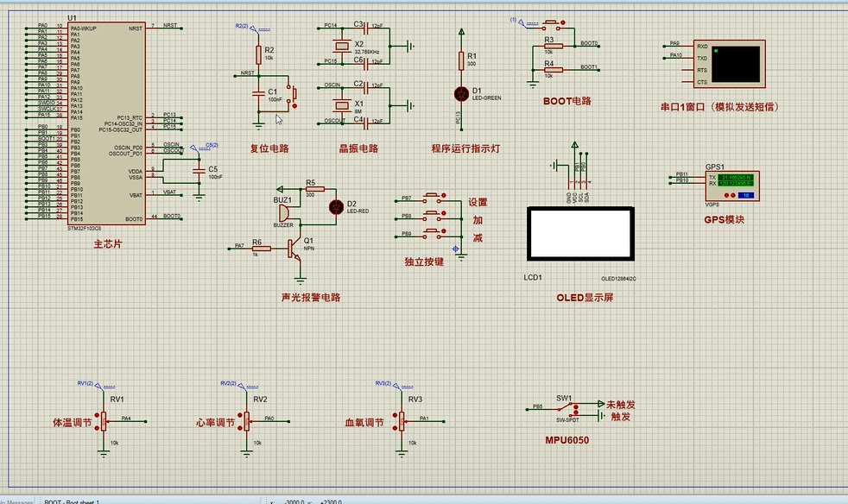Select resistor R2 in the reset circuit
The image size is (848, 504).
pos(258,54)
